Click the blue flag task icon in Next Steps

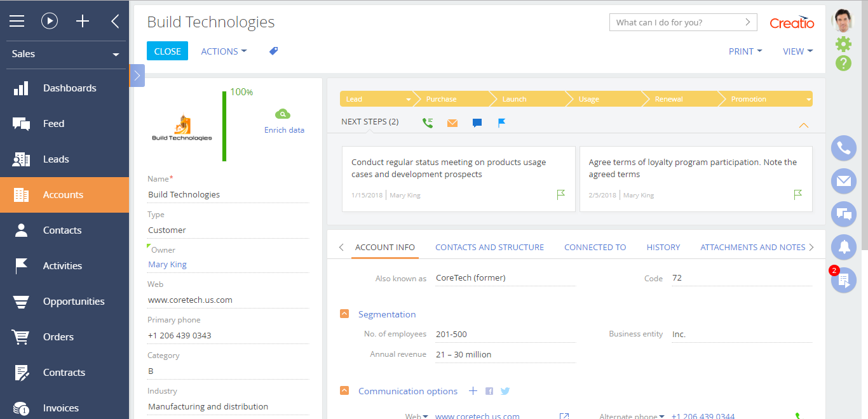click(501, 123)
